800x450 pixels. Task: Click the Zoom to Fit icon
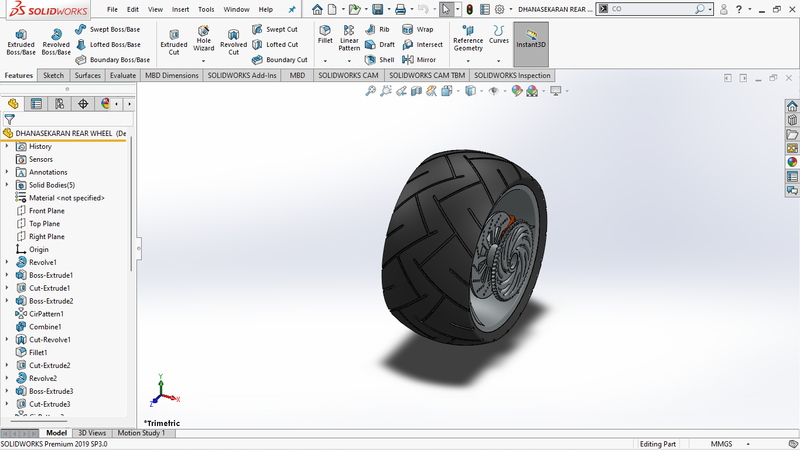[371, 91]
